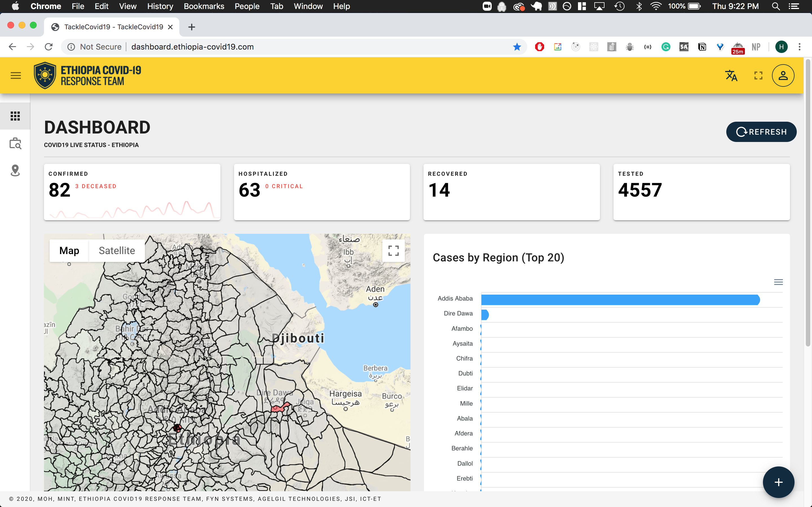Click the Addis Ababa bar in chart
The height and width of the screenshot is (507, 812).
pos(620,300)
